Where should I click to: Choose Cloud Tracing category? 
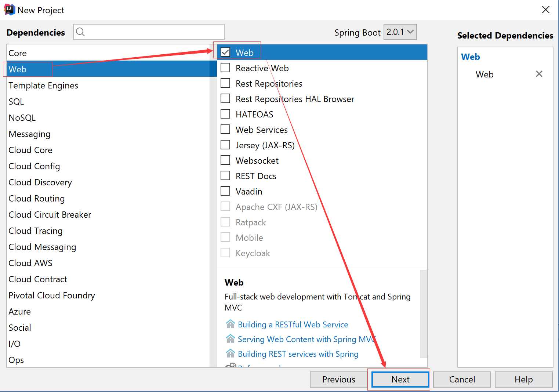[108, 231]
